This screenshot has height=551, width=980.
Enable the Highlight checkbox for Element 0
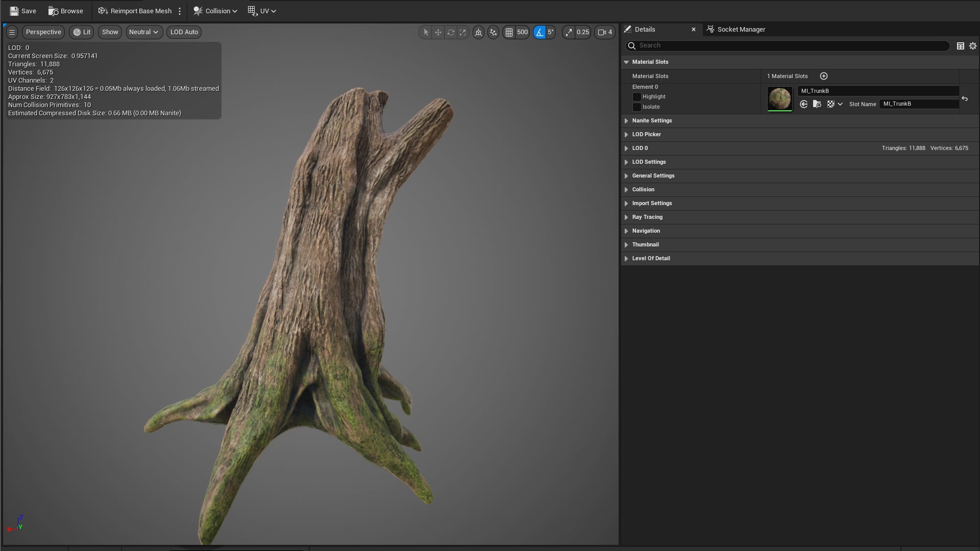pos(636,97)
